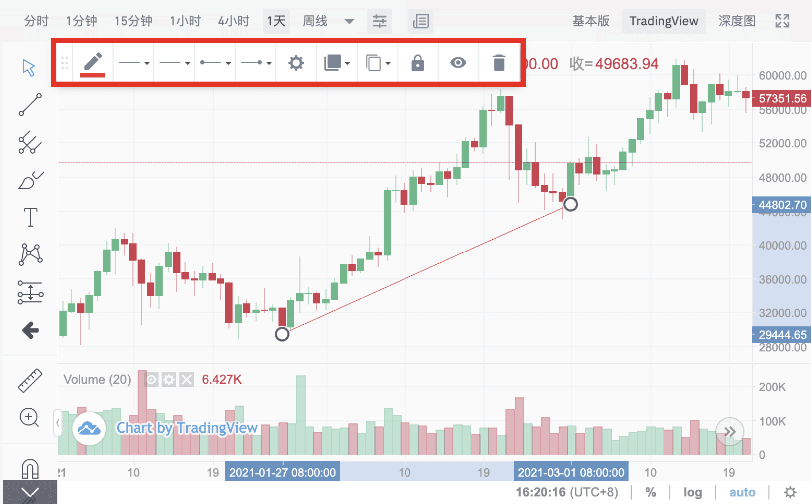The image size is (812, 504).
Task: Toggle log scale mode
Action: click(693, 493)
